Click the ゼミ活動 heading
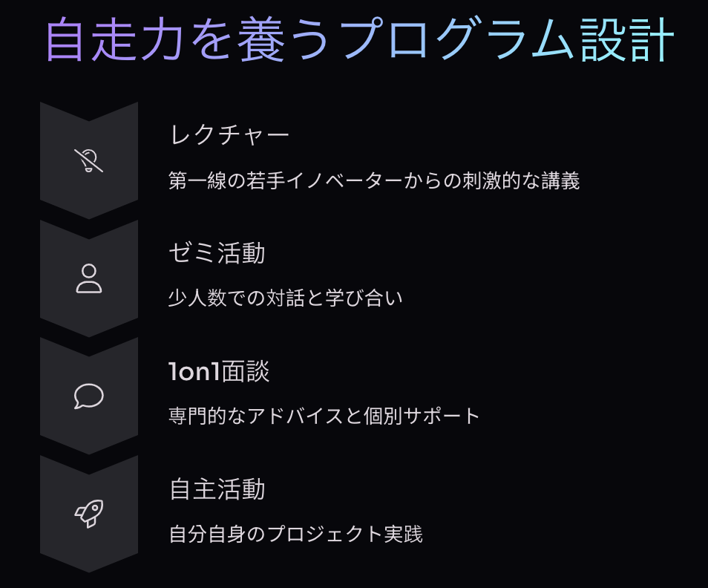The width and height of the screenshot is (708, 588). (217, 253)
